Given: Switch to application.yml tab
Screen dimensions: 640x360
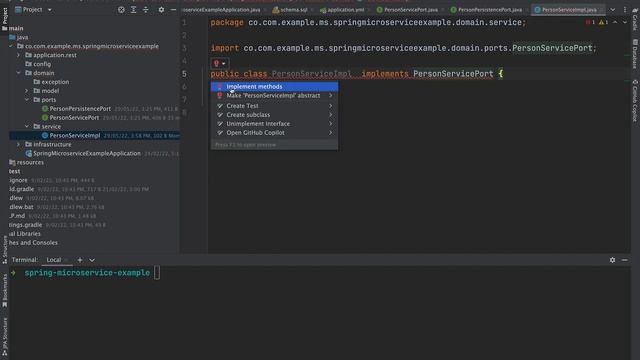Looking at the screenshot, I should click(342, 9).
